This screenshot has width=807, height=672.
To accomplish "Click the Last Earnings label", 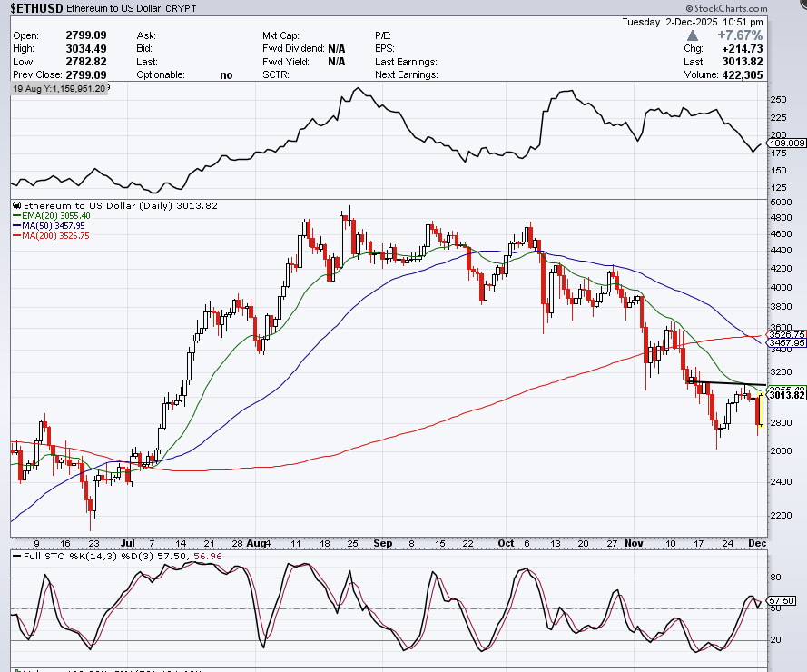I will [x=406, y=62].
